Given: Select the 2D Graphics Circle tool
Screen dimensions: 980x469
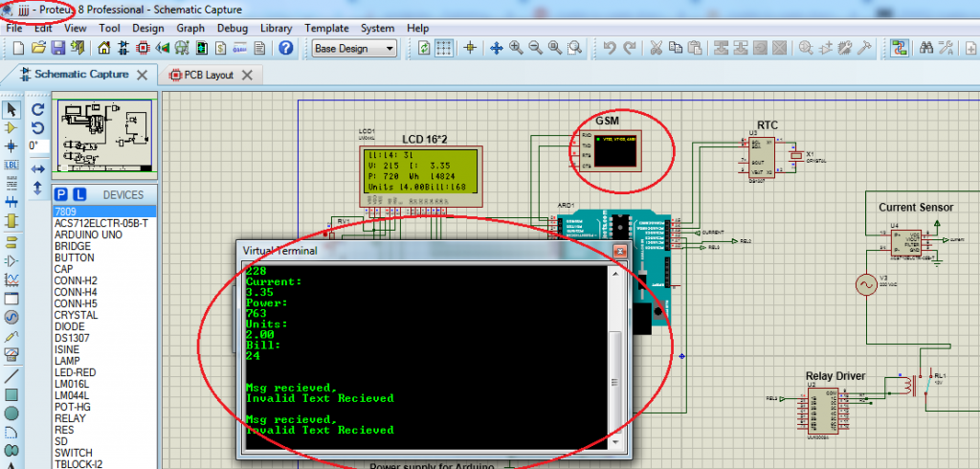Looking at the screenshot, I should point(11,413).
